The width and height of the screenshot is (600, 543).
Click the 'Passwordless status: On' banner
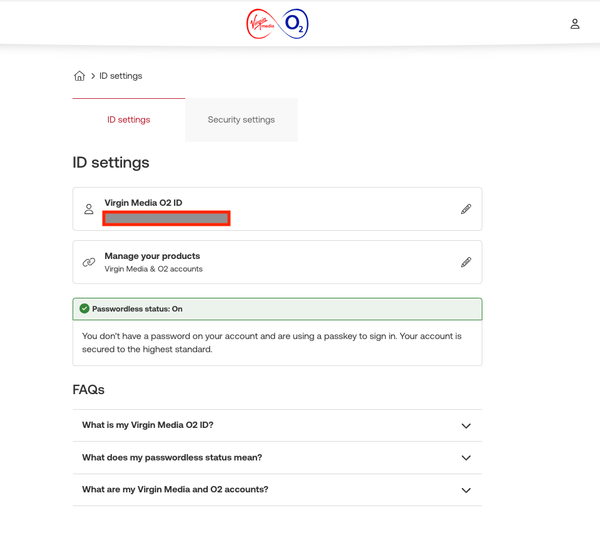pyautogui.click(x=276, y=309)
